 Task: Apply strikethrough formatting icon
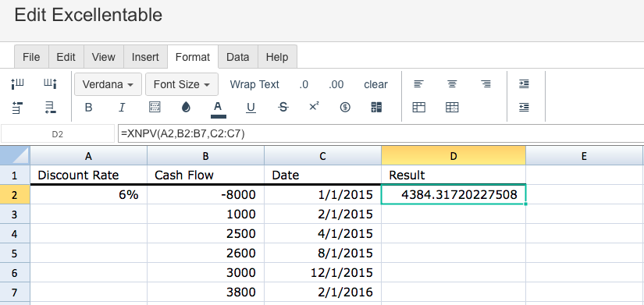283,108
